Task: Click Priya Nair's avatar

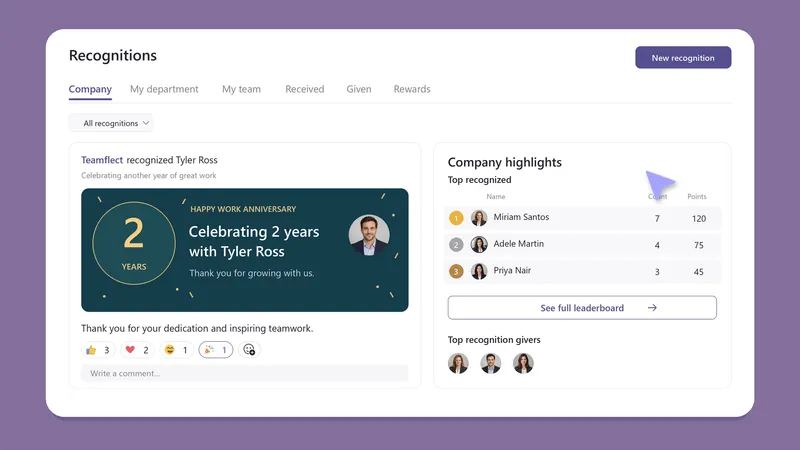Action: [479, 271]
